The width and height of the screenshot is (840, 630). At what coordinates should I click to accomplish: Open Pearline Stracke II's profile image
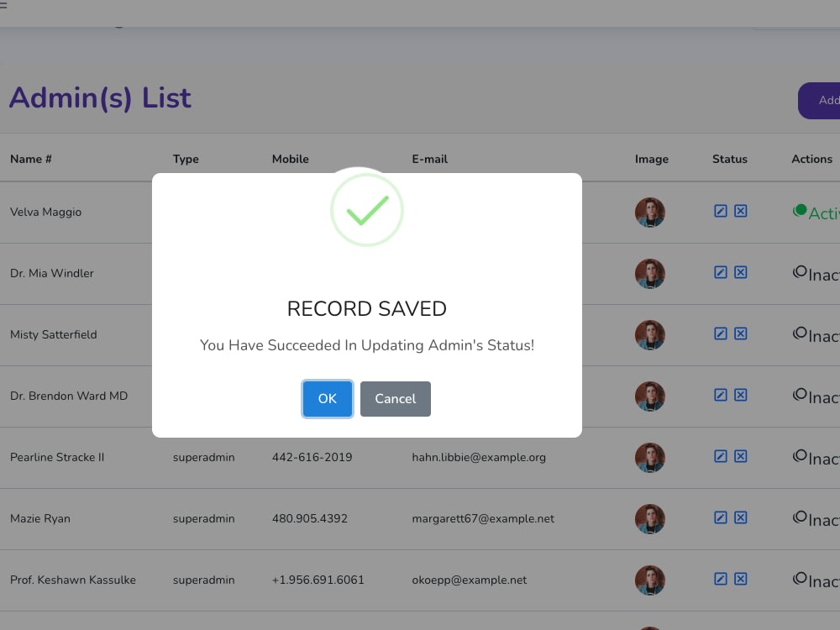point(650,458)
